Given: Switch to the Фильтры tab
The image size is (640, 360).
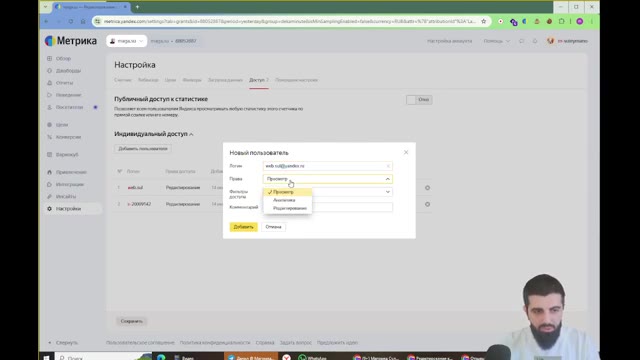Looking at the screenshot, I should click(192, 80).
